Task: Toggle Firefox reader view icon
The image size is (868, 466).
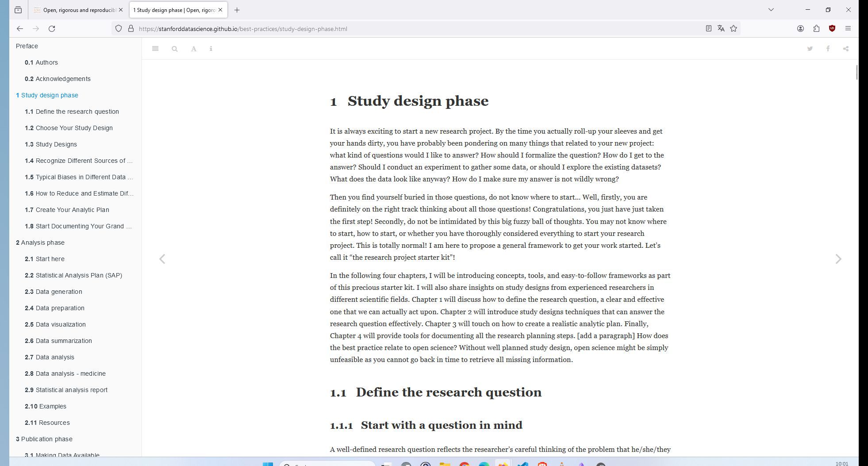Action: [x=709, y=28]
